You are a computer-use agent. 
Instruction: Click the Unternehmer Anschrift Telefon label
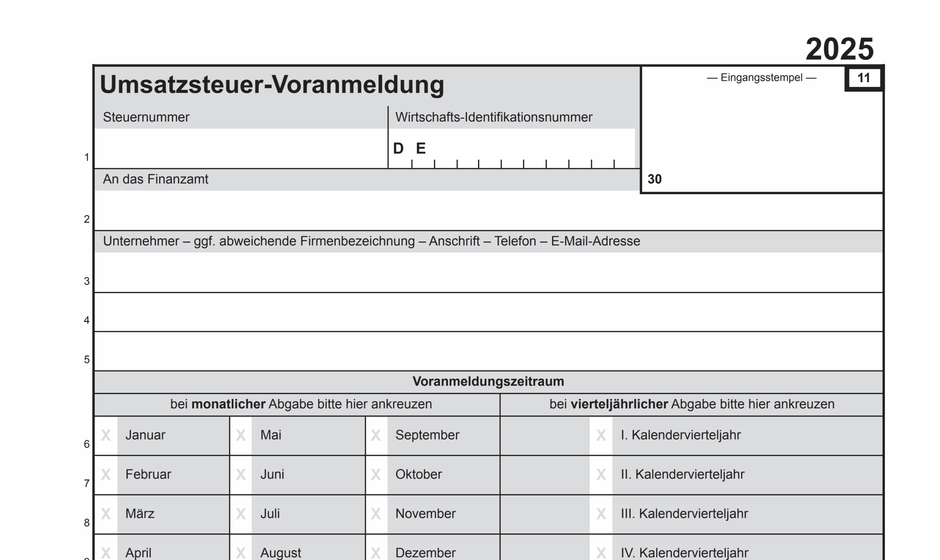point(372,241)
